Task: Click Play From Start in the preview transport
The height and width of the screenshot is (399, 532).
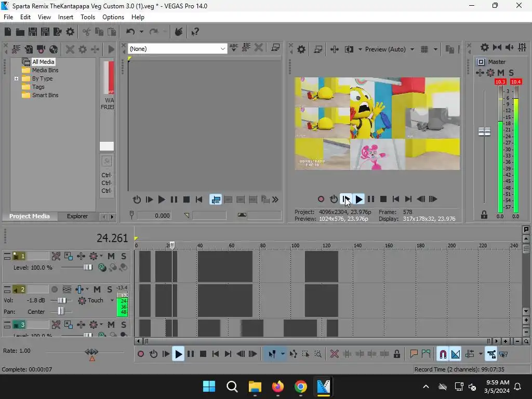Action: point(346,199)
